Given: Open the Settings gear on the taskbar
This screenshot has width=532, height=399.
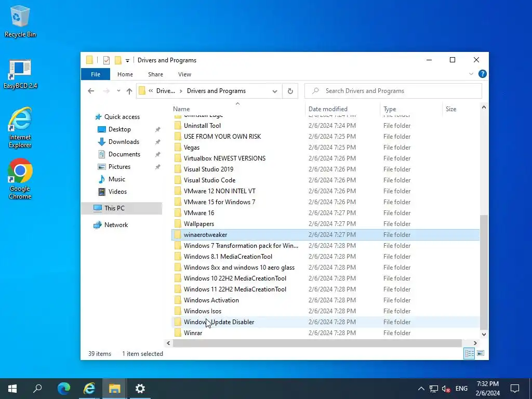Looking at the screenshot, I should pyautogui.click(x=140, y=388).
